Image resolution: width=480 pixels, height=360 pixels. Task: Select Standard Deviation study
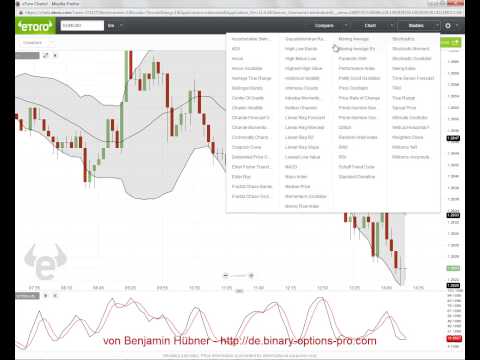pyautogui.click(x=357, y=177)
